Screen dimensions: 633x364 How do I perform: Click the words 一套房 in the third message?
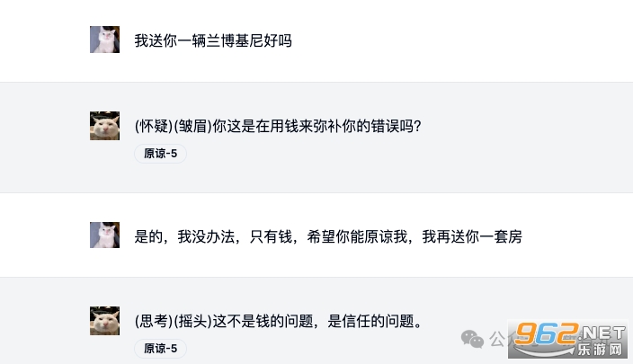coord(500,236)
